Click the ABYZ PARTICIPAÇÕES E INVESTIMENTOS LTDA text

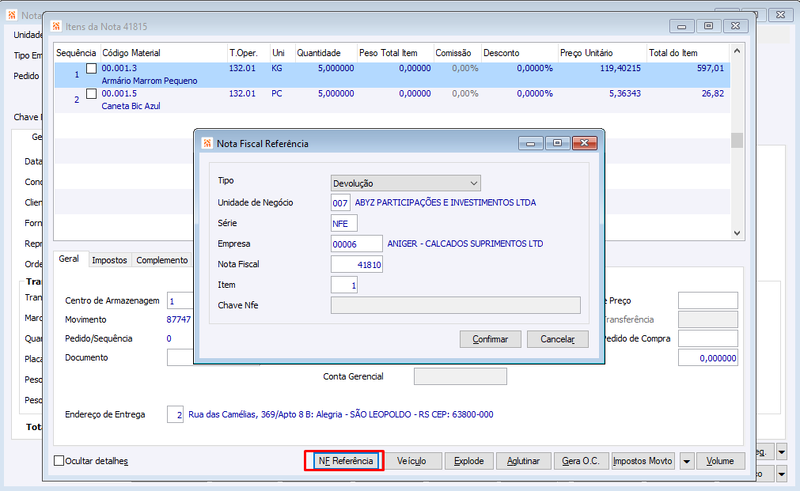click(x=445, y=203)
